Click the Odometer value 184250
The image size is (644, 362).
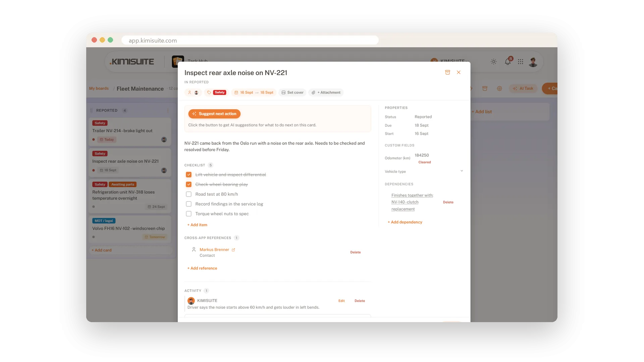click(x=422, y=155)
